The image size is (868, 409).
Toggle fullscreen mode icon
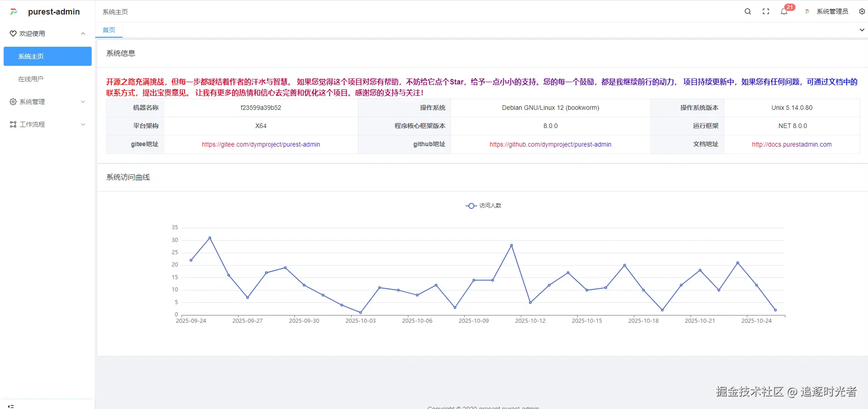tap(766, 11)
